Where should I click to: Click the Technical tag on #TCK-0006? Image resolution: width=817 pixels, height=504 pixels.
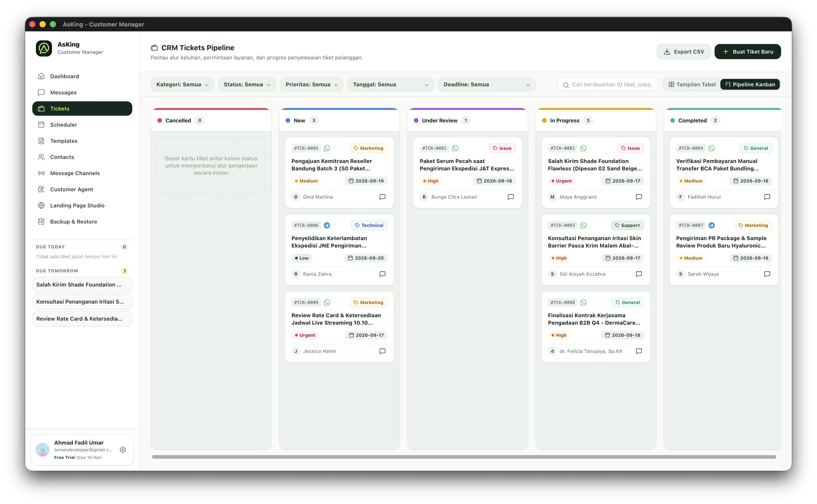[369, 225]
